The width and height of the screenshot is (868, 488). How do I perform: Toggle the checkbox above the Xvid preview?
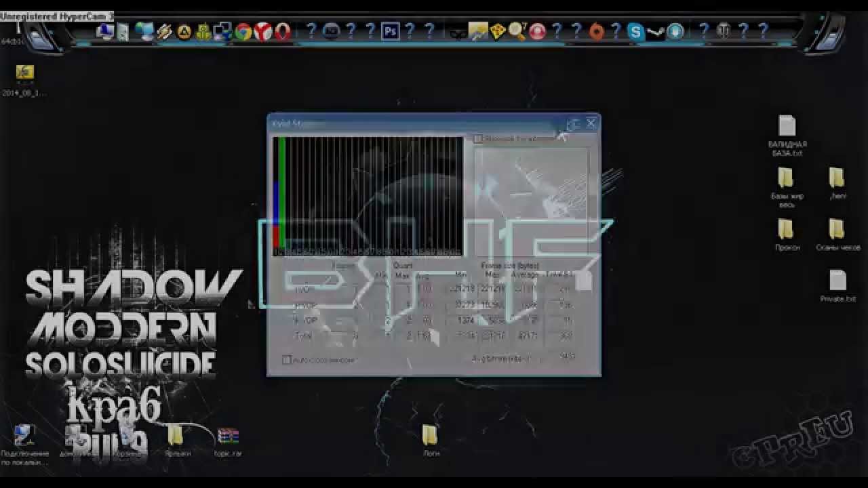coord(478,139)
